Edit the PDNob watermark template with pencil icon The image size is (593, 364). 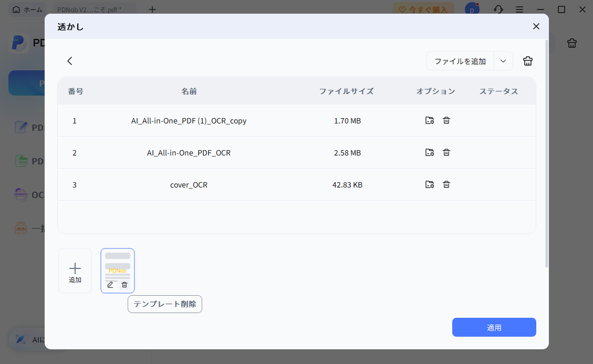coord(110,285)
